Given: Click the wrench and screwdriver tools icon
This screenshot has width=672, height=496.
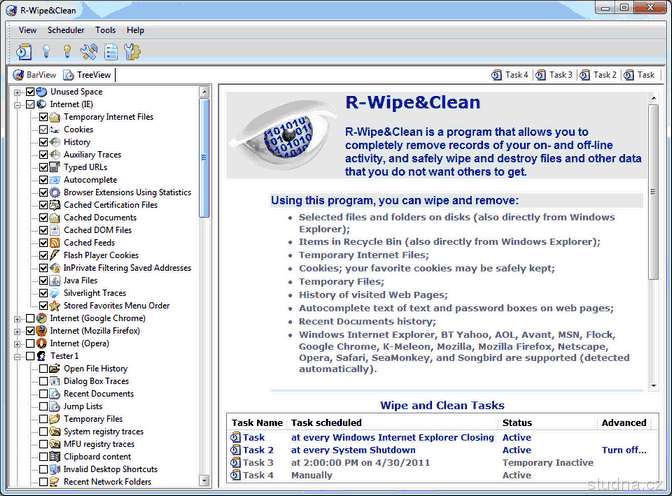Looking at the screenshot, I should tap(88, 51).
